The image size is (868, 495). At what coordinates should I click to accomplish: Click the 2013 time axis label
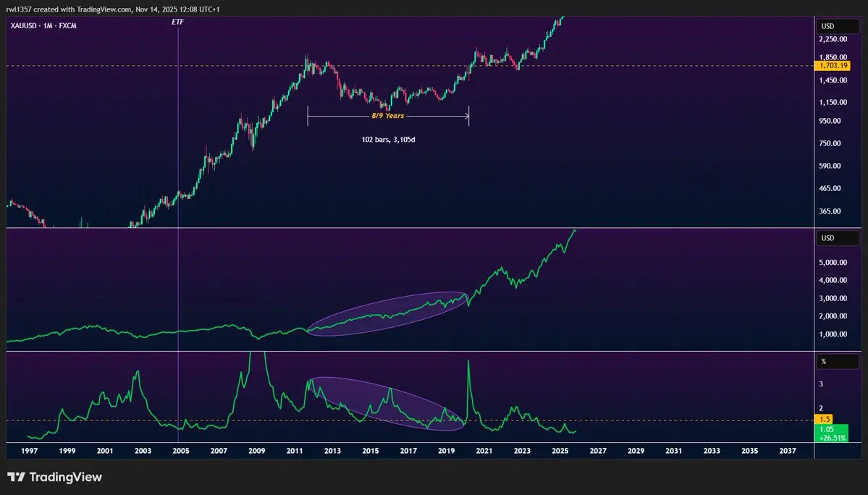[x=333, y=451]
